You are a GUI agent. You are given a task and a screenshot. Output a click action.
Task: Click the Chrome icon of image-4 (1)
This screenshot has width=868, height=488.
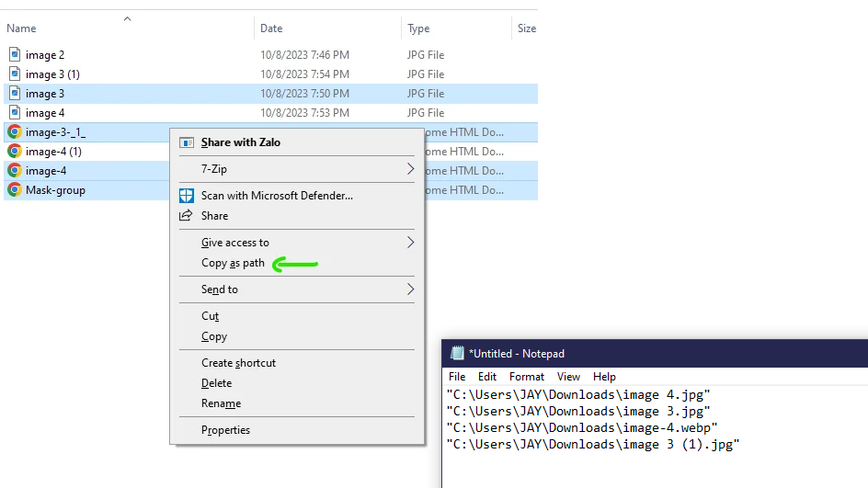(x=15, y=151)
